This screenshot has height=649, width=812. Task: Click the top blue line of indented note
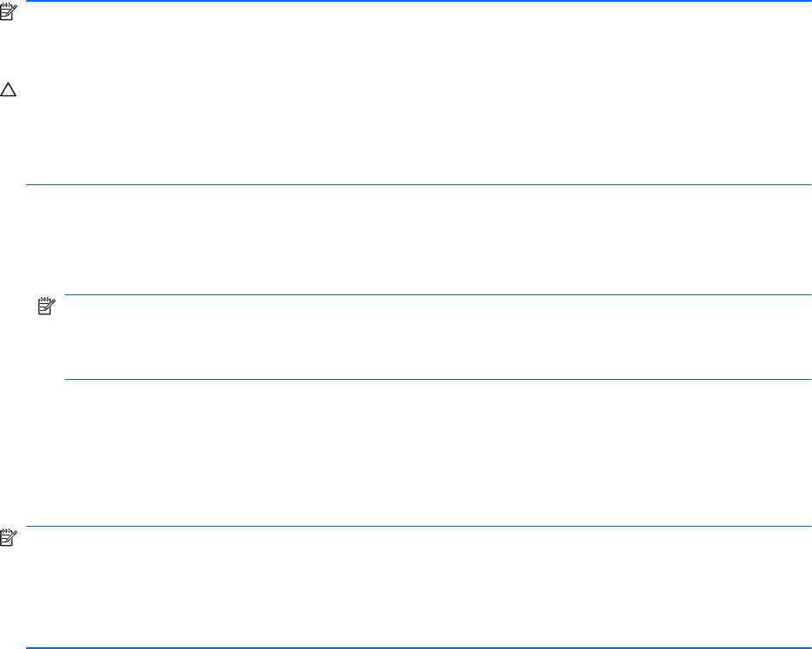(x=437, y=294)
